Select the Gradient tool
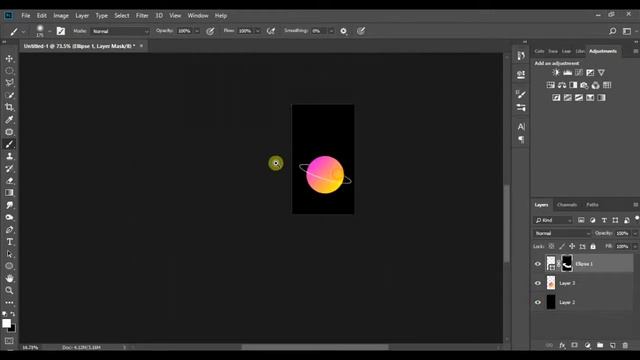This screenshot has height=360, width=640. 9,193
